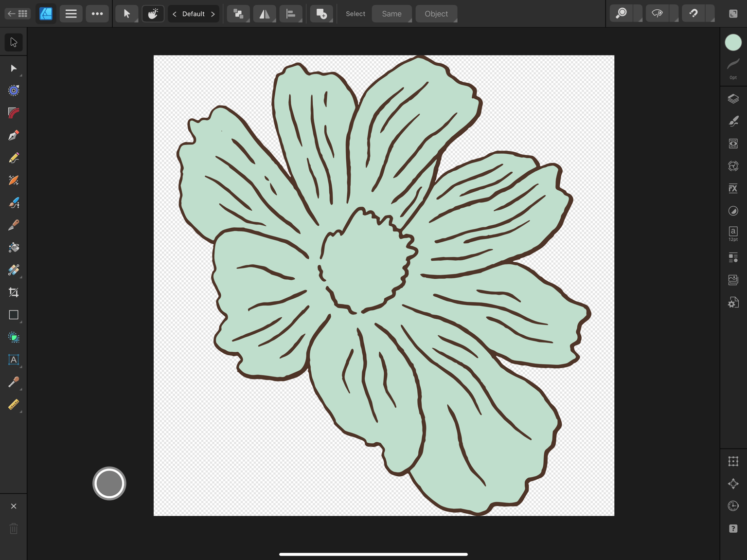Open the FX layer effects panel
Viewport: 747px width, 560px height.
[x=733, y=188]
